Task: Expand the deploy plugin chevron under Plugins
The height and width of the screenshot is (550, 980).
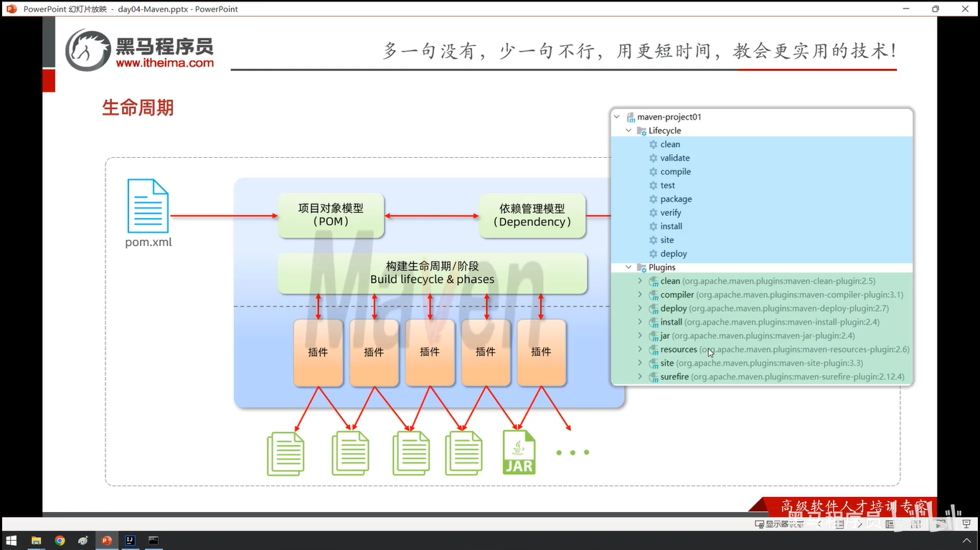Action: click(640, 308)
